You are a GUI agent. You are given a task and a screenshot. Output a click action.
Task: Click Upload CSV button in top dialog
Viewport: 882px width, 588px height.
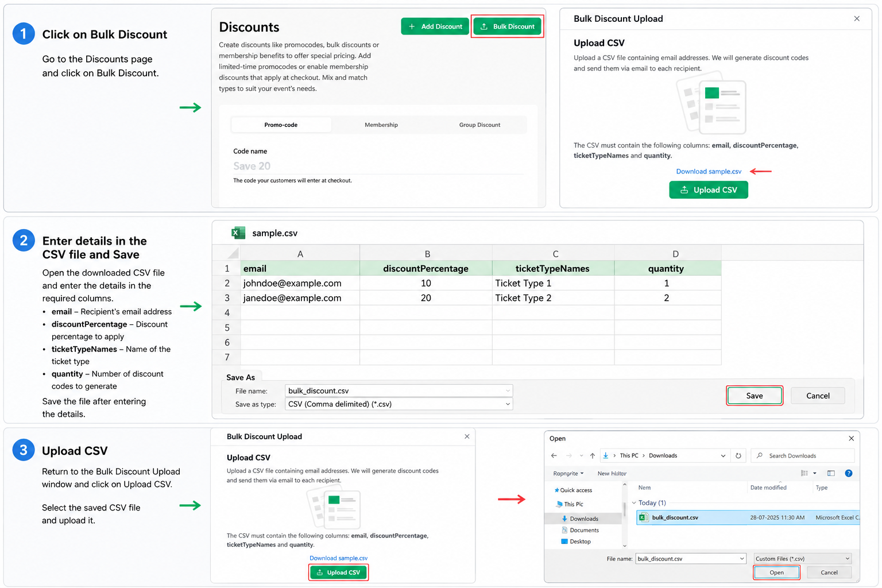[x=709, y=190]
